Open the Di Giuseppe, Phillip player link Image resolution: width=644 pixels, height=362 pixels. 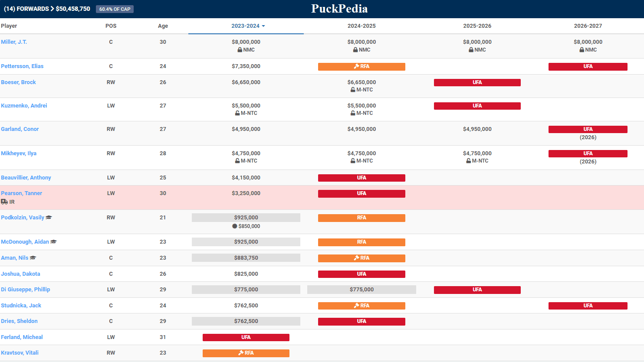26,290
